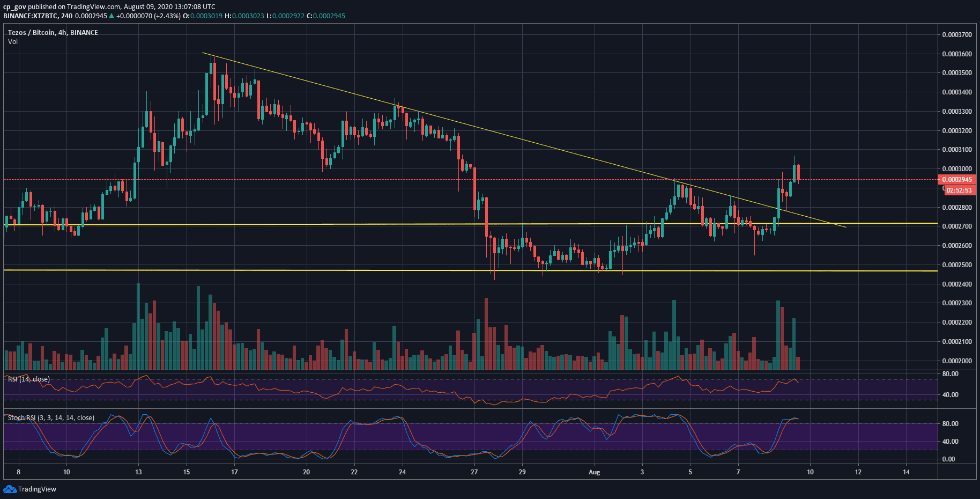Screen dimensions: 980x499
Task: Click the 27 date label on time axis
Action: coord(474,472)
